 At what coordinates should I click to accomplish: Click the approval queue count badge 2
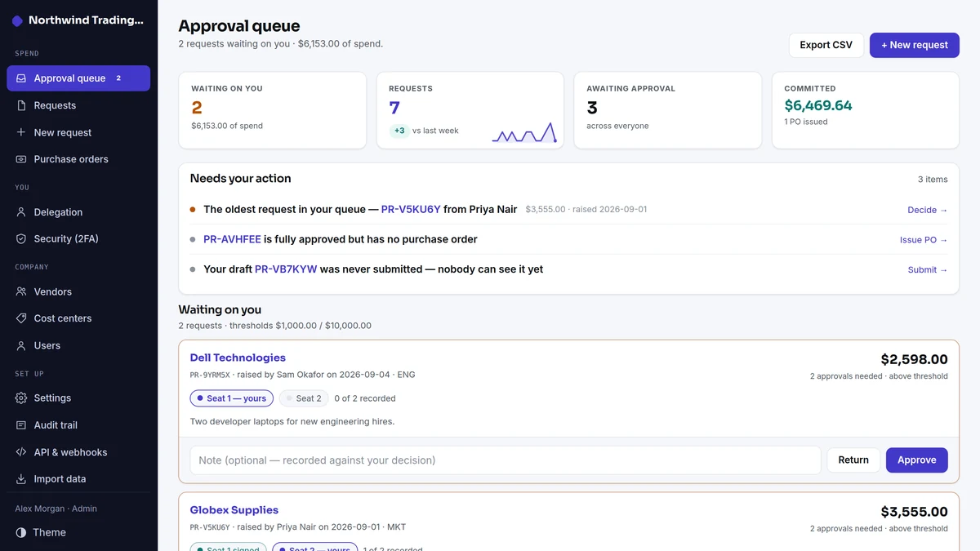pos(118,78)
